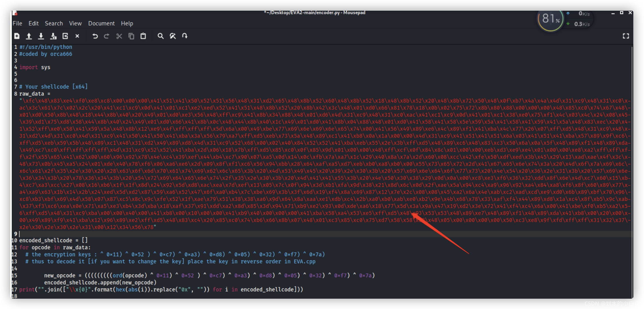Screen dimensions: 644x309
Task: Maximize the Mousepad window
Action: coord(622,13)
